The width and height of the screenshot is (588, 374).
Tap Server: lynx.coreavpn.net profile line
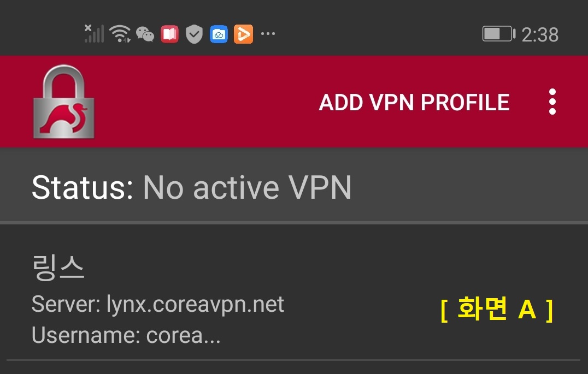158,304
